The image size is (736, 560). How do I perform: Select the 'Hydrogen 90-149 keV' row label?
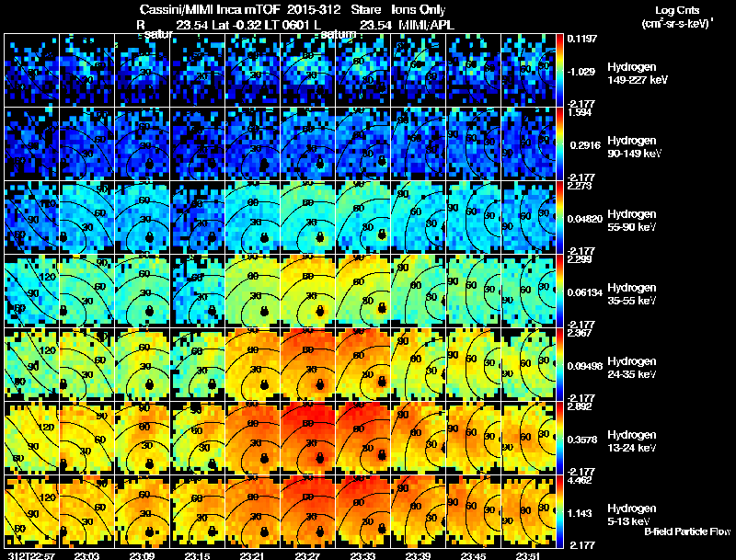[x=634, y=147]
